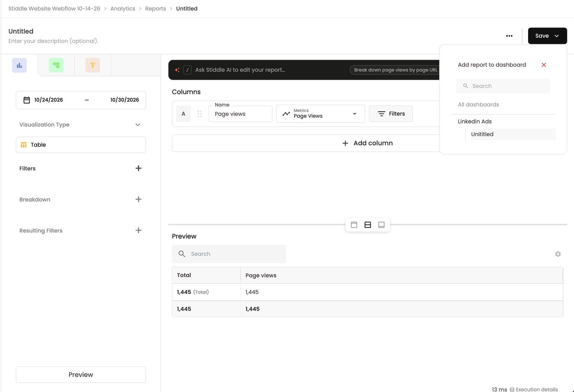Open the three-dot more options menu
The width and height of the screenshot is (574, 392).
pyautogui.click(x=509, y=36)
